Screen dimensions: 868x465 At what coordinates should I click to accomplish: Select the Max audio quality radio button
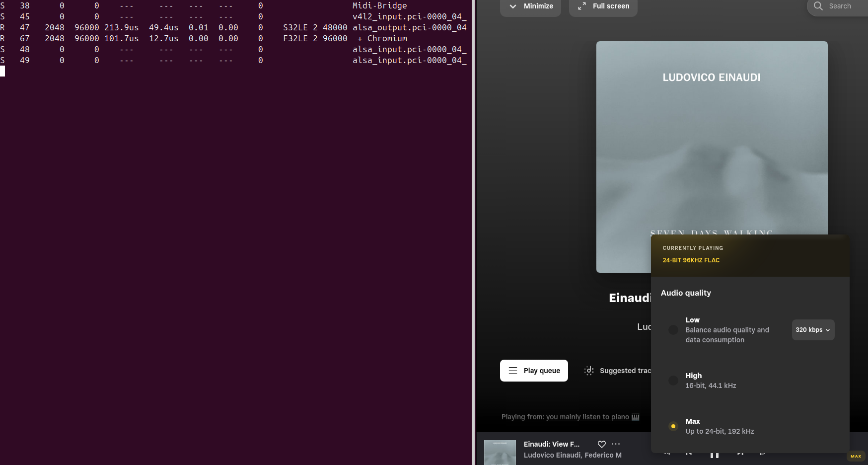673,426
